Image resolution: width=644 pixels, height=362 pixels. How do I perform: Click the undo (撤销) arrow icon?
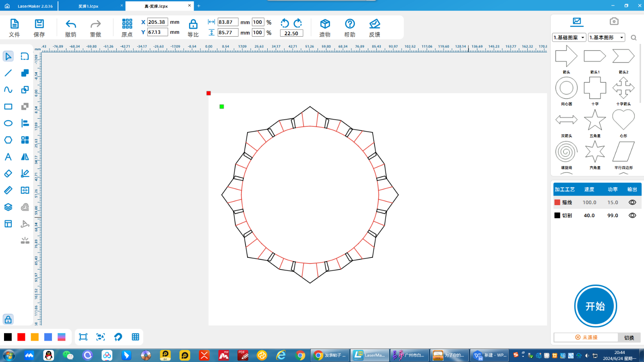(x=71, y=24)
